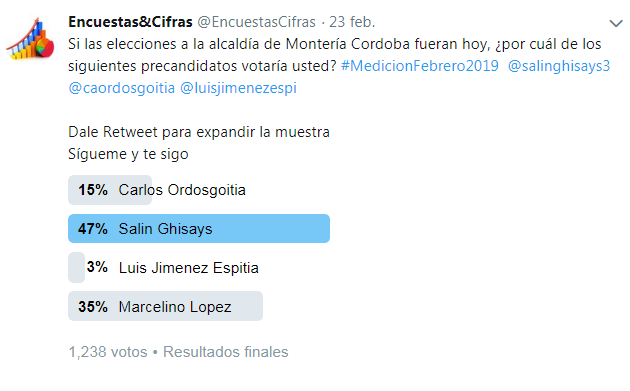
Task: Click the 15% percentage label
Action: (93, 190)
